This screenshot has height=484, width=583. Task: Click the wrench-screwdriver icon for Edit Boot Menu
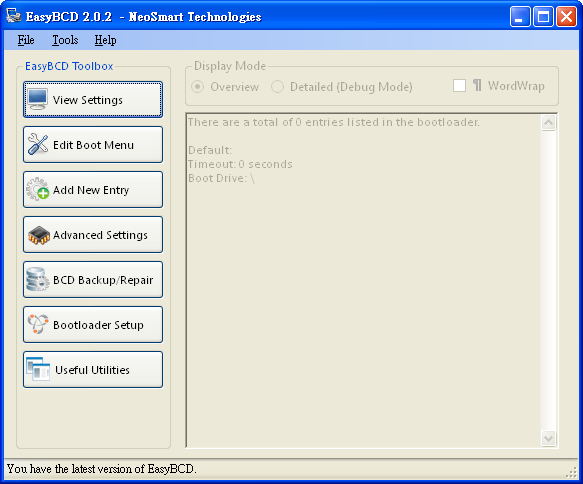[38, 144]
